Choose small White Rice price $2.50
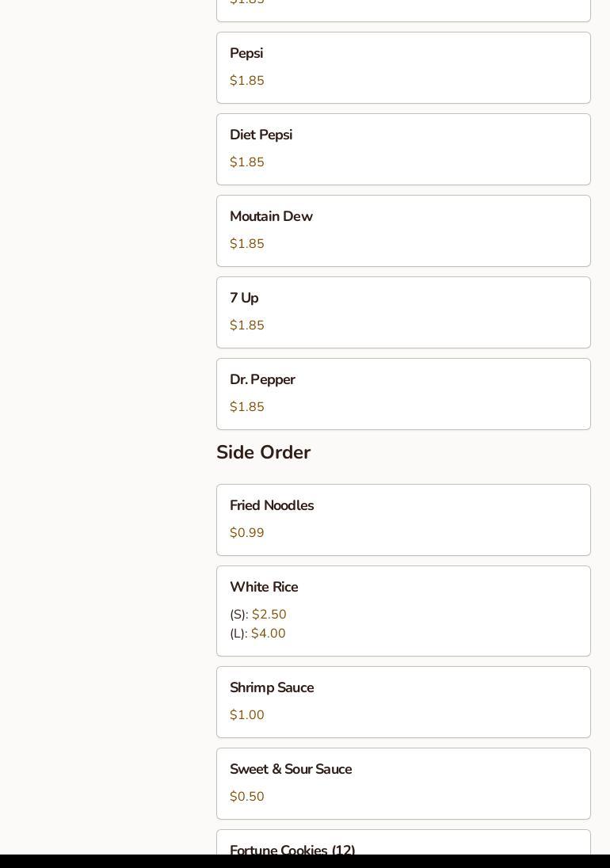The image size is (610, 868). tap(269, 615)
